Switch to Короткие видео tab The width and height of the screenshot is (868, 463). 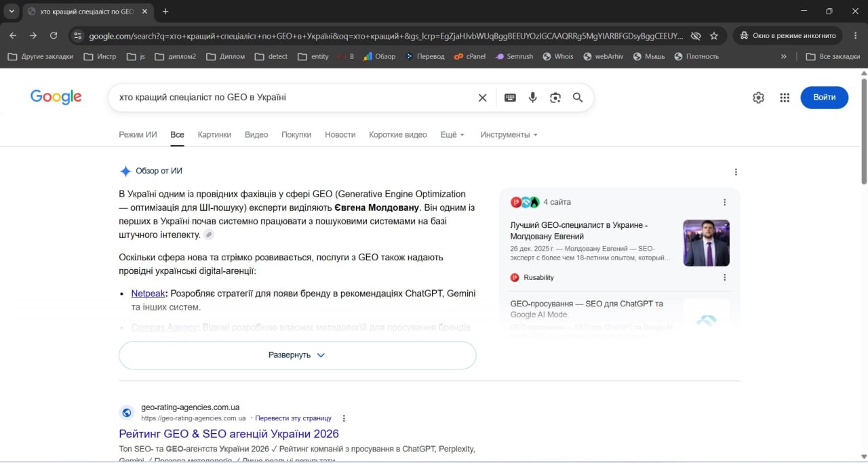point(398,135)
